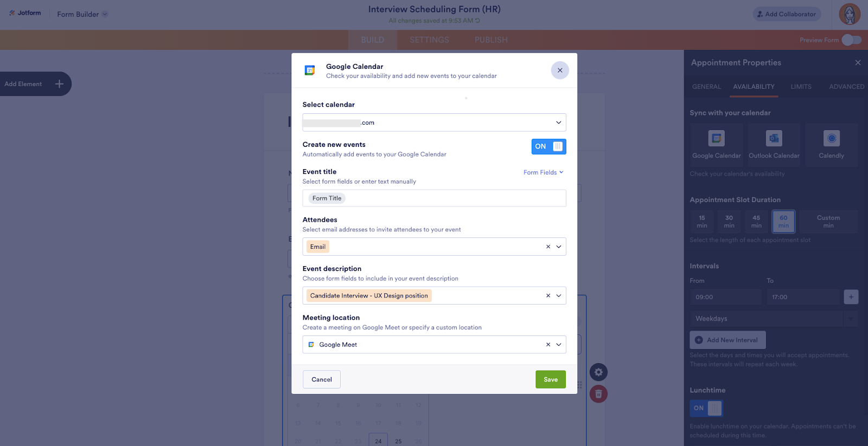Select the Outlook Calendar sync icon
This screenshot has height=446, width=868.
click(774, 139)
